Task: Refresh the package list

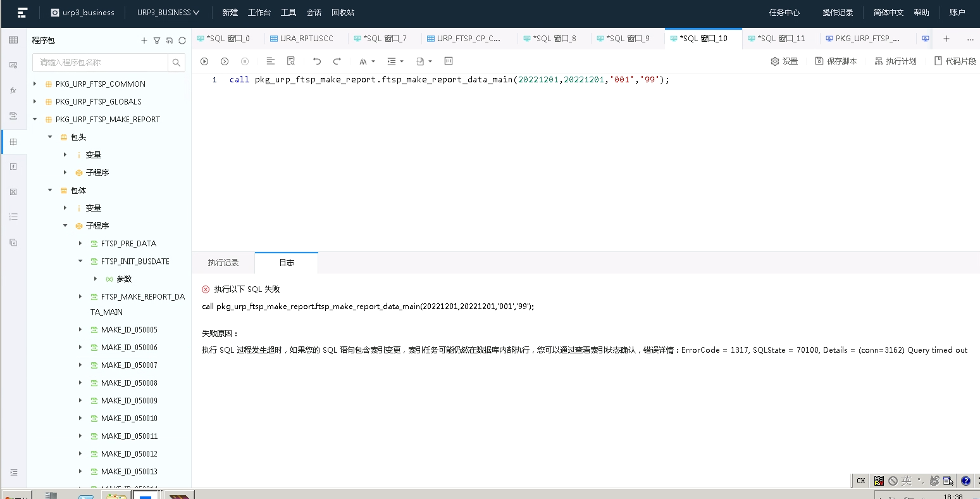Action: click(x=182, y=41)
